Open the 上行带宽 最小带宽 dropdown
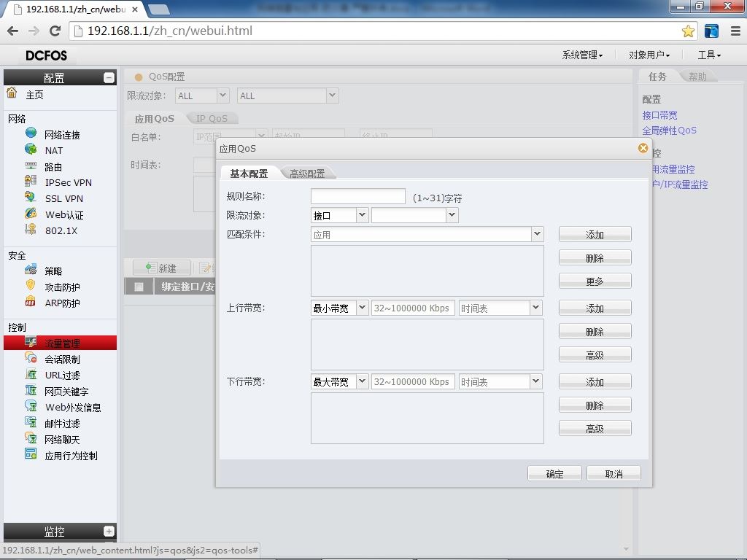Viewport: 747px width, 560px height. click(x=362, y=308)
